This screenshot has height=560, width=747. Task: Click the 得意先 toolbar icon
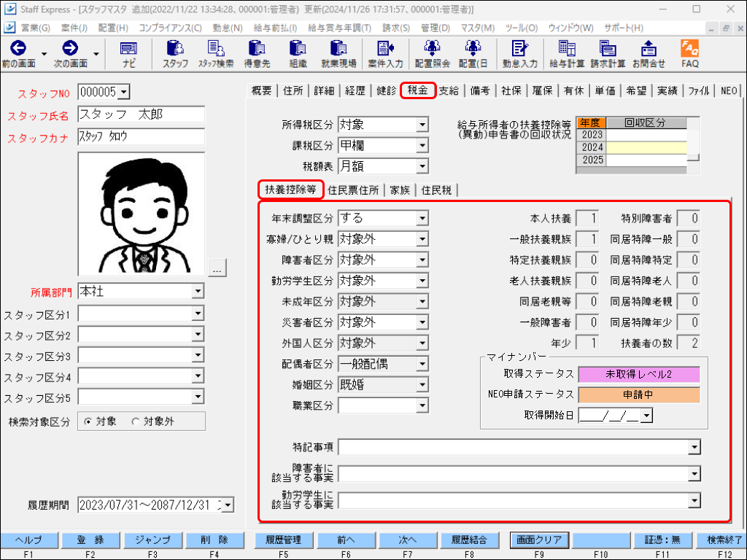click(257, 53)
